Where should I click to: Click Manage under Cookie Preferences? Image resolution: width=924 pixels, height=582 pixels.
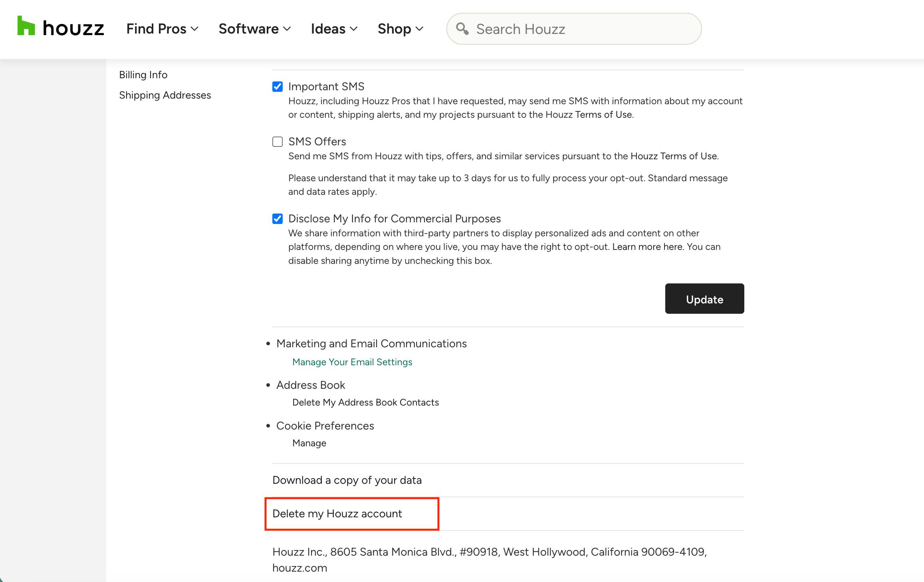[x=309, y=443]
